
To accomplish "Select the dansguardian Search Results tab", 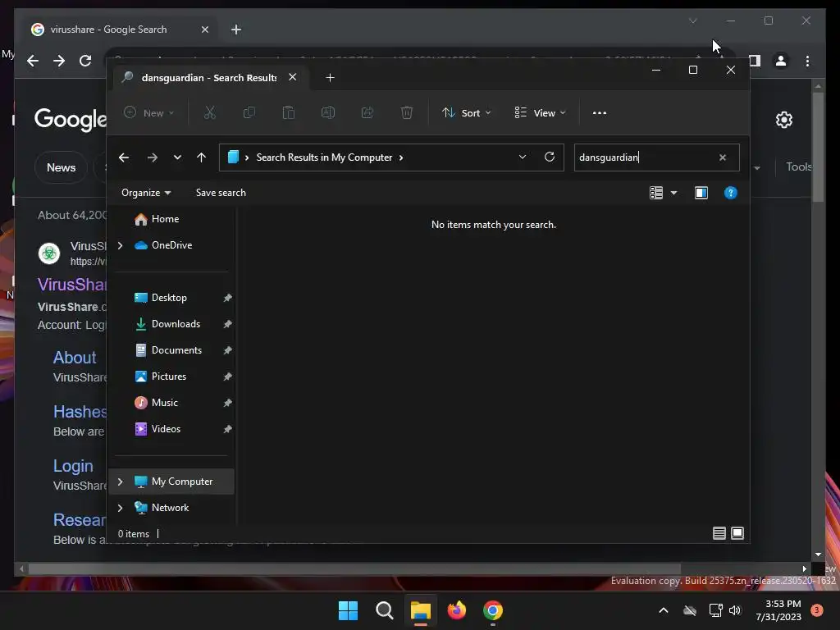I will pyautogui.click(x=209, y=78).
